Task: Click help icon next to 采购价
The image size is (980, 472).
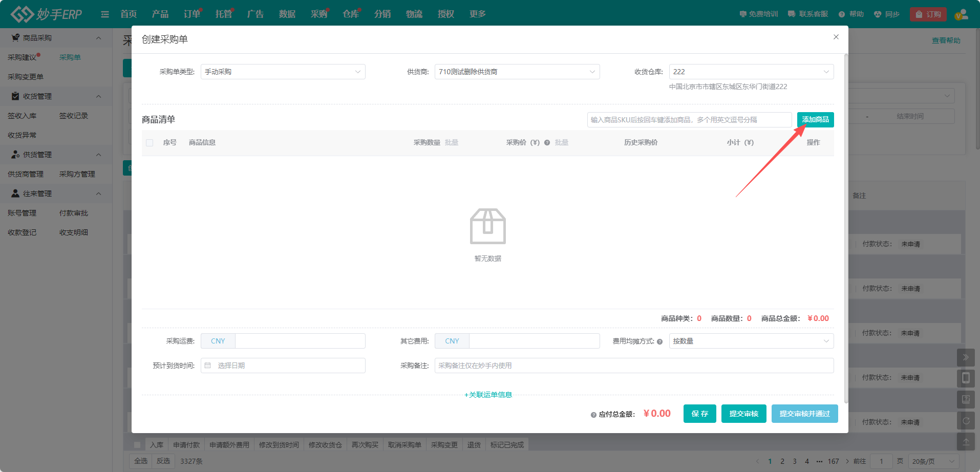Action: (x=547, y=143)
